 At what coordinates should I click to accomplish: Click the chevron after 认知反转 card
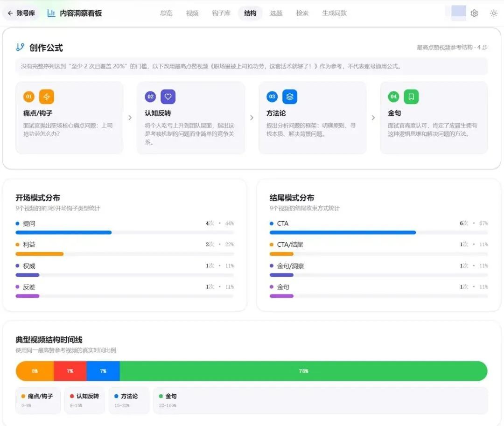[252, 118]
